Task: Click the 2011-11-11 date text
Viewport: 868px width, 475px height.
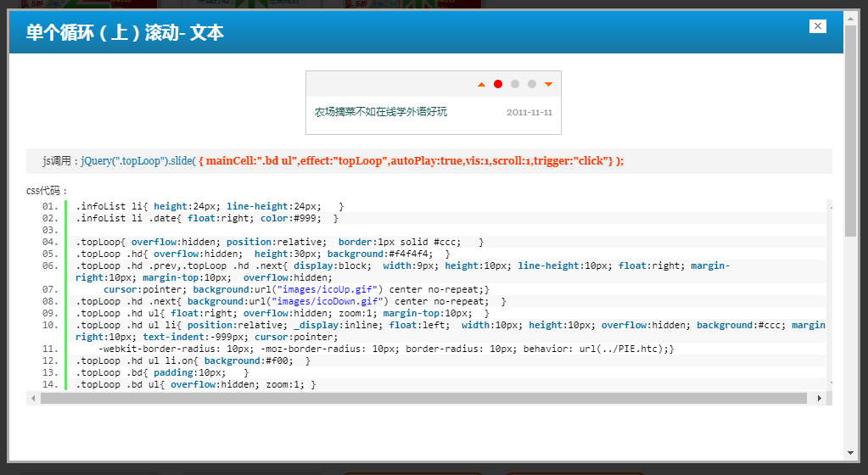Action: 529,112
